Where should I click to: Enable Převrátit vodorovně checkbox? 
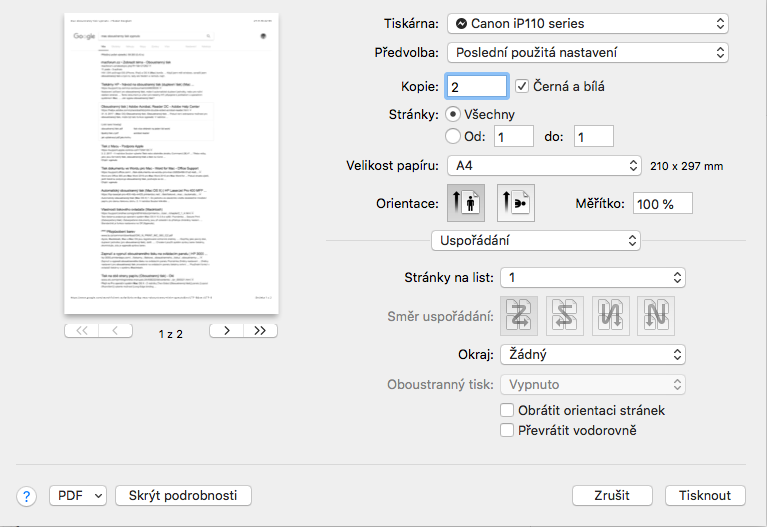[507, 430]
